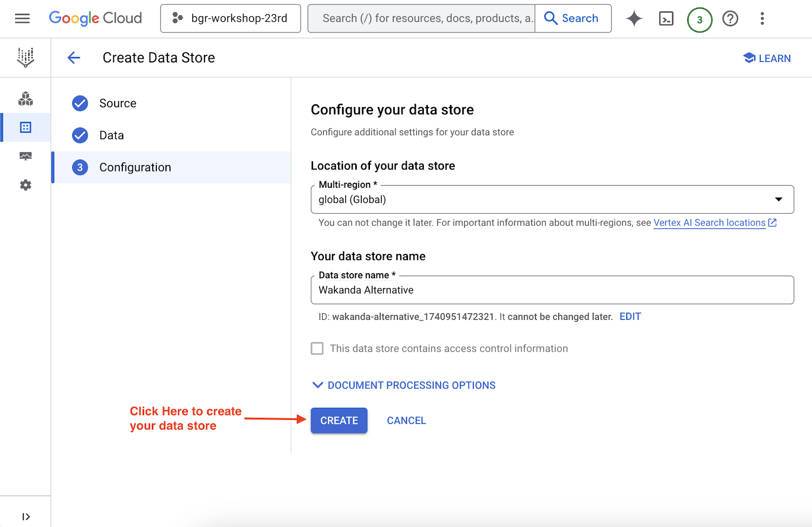Click the Data store name field

tap(552, 290)
